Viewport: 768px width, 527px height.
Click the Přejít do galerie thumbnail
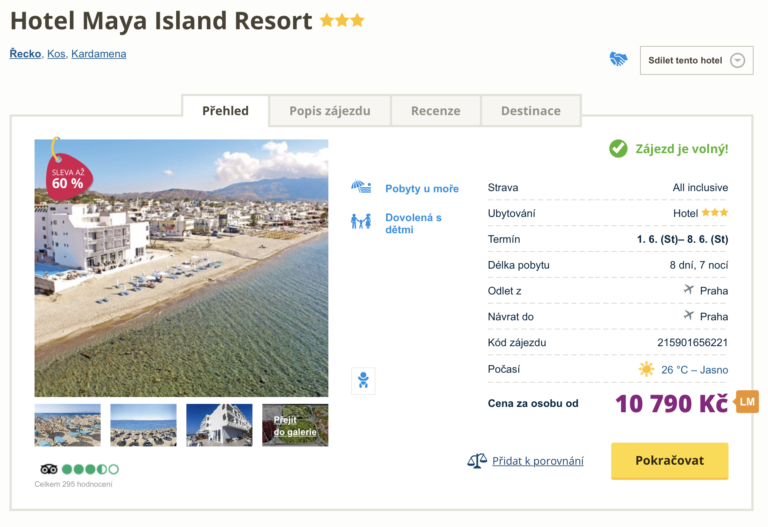[295, 425]
